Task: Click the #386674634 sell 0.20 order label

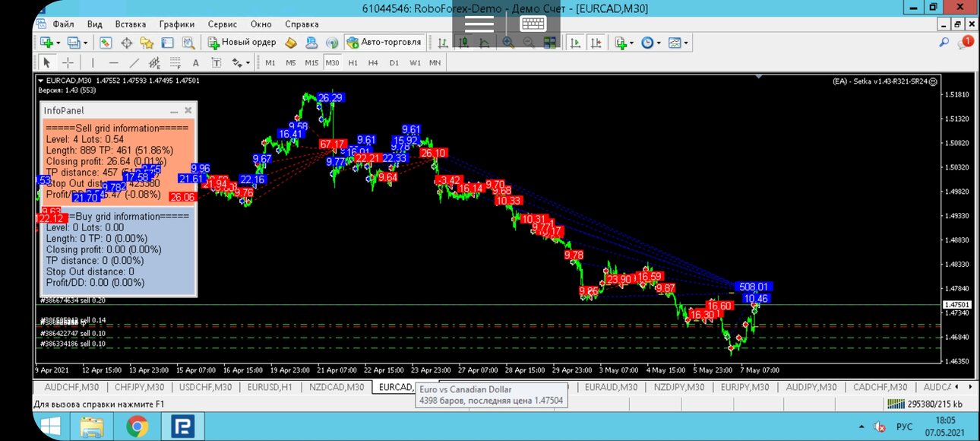Action: click(73, 300)
